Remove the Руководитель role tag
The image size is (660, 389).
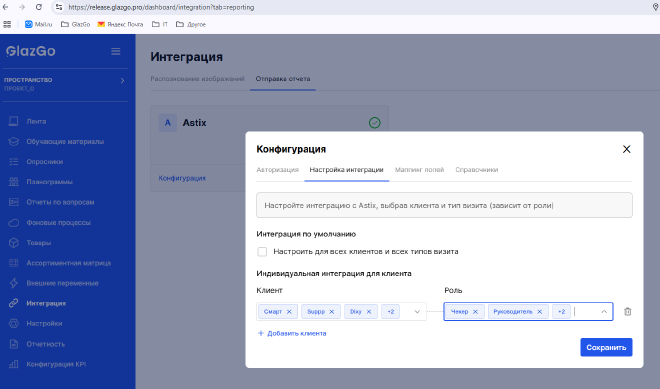coord(540,312)
